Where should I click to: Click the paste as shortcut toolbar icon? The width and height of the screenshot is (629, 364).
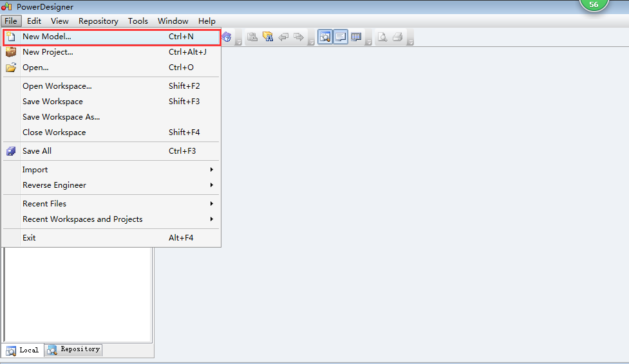point(252,37)
